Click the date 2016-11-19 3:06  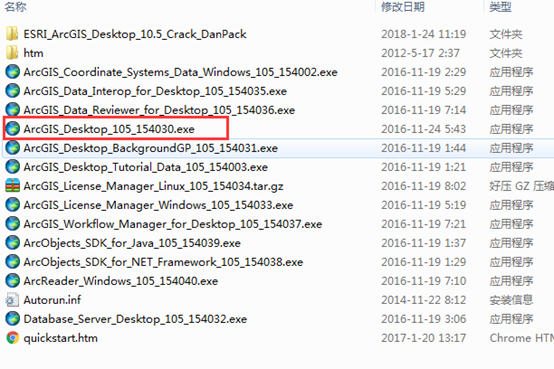[424, 319]
